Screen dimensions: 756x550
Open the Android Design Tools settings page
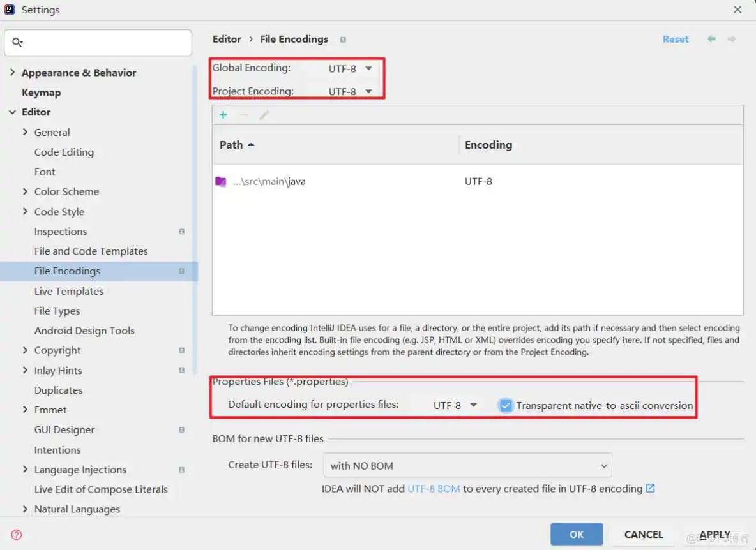[84, 331]
